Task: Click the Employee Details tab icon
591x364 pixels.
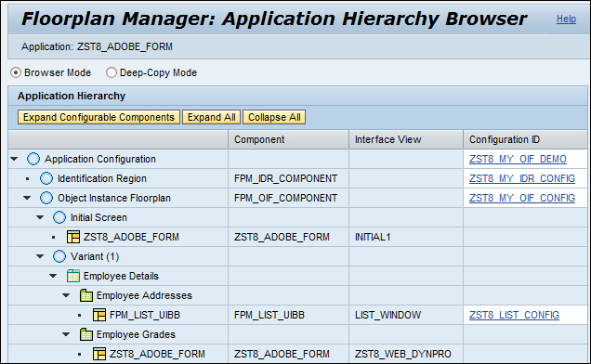Action: click(x=73, y=276)
